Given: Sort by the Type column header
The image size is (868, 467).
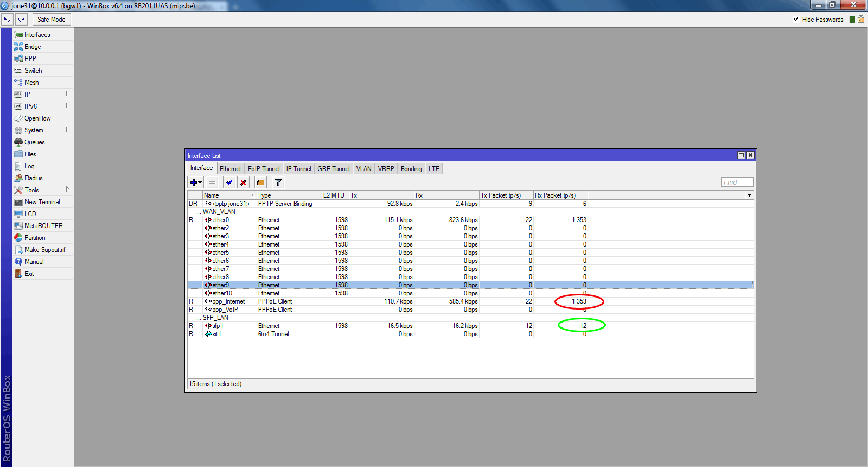Looking at the screenshot, I should (289, 195).
